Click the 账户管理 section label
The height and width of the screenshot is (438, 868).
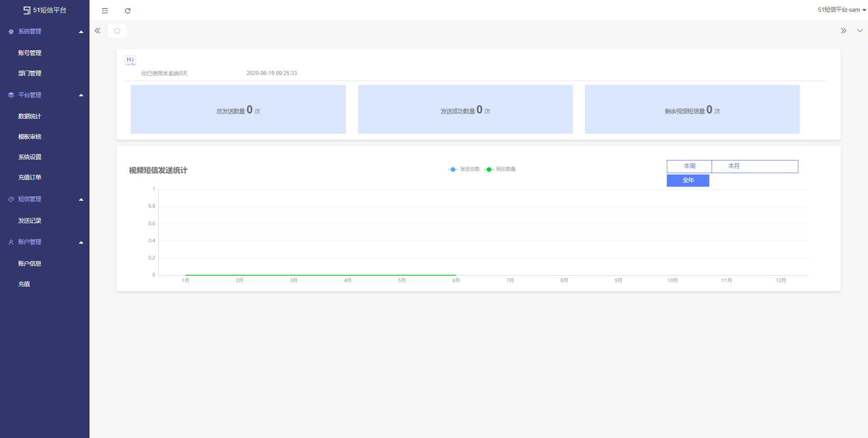(30, 242)
